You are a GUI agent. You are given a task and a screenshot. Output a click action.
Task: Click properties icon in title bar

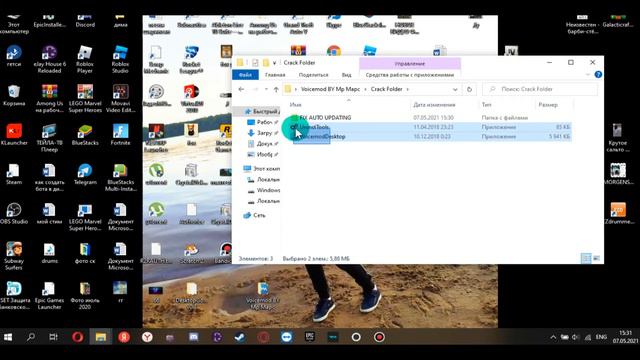pyautogui.click(x=255, y=63)
